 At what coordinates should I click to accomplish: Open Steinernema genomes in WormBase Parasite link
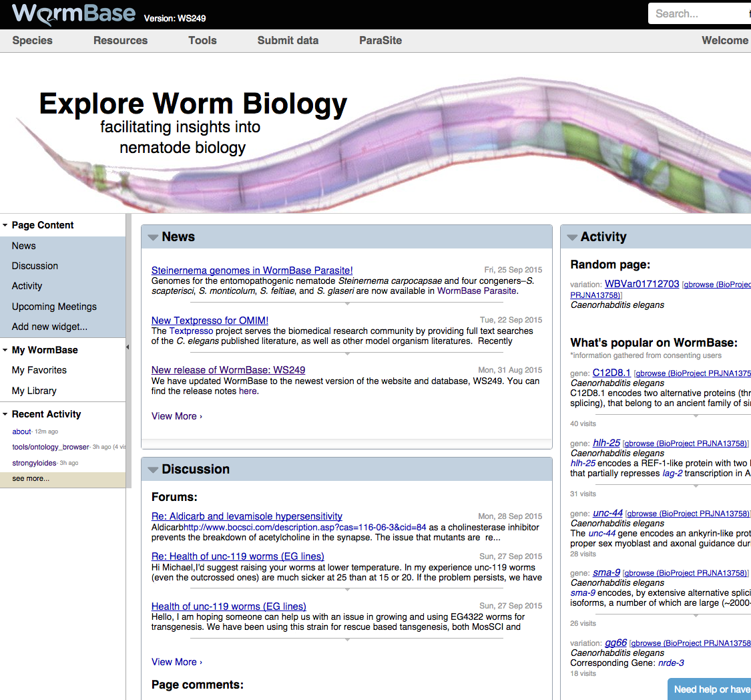[x=252, y=271]
